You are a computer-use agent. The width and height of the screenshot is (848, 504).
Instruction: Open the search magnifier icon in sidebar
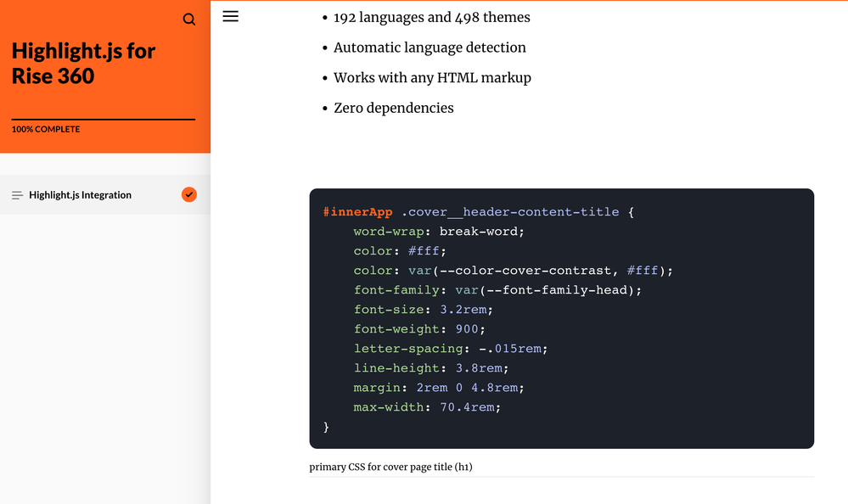[189, 20]
